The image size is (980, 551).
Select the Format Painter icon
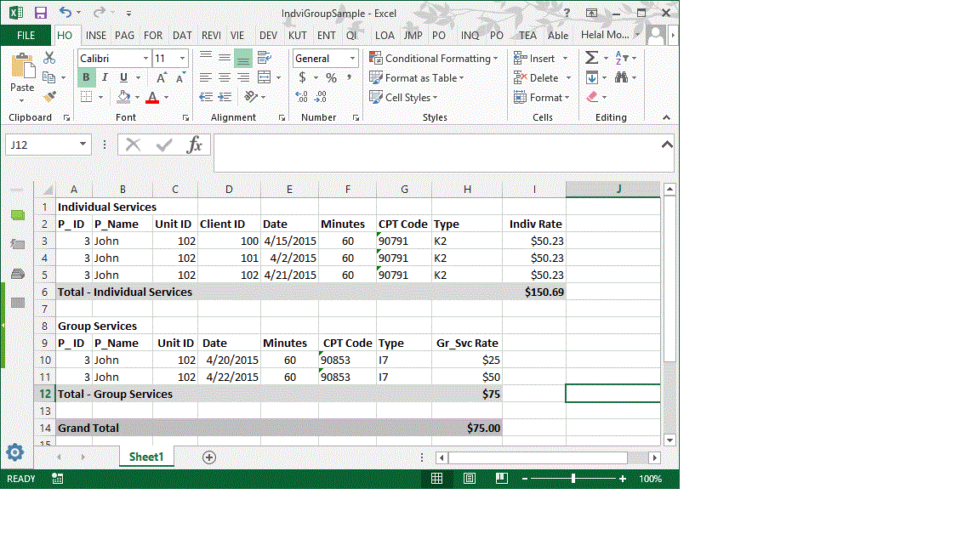point(48,95)
